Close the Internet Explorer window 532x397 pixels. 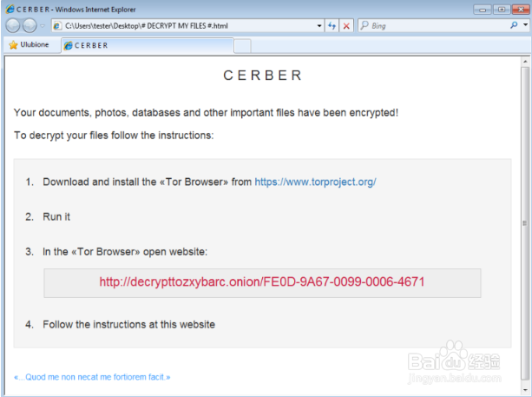(x=521, y=10)
